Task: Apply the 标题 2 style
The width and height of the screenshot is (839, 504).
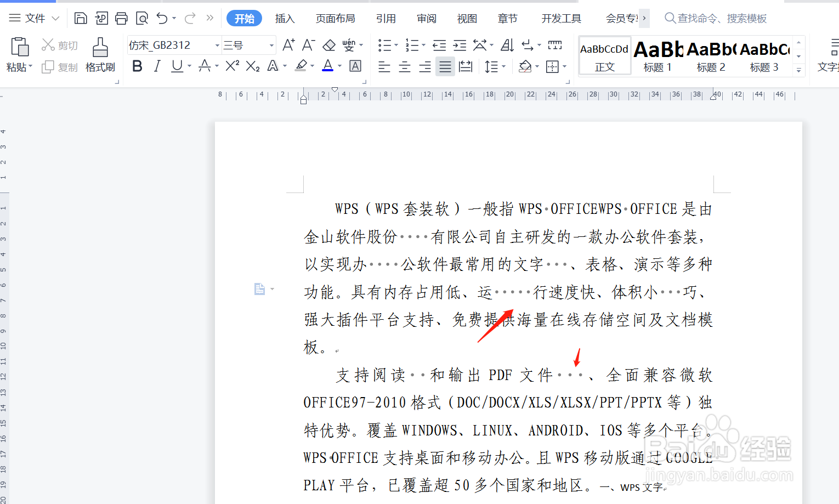Action: point(711,55)
